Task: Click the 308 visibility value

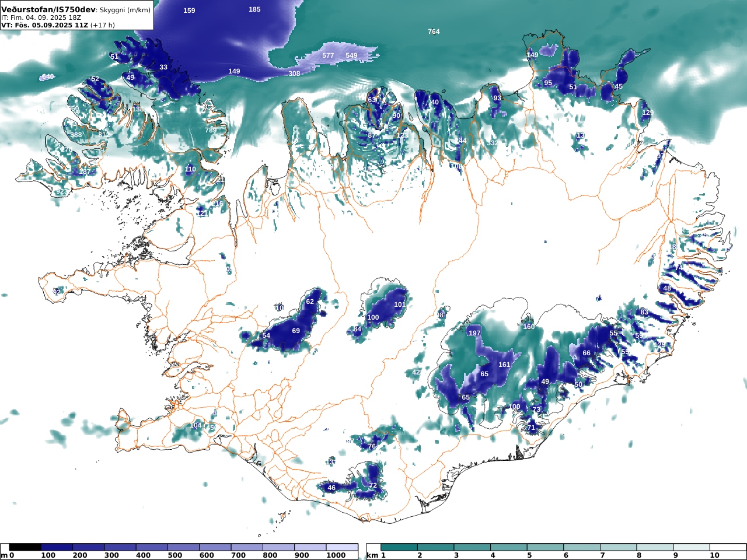Action: point(294,73)
